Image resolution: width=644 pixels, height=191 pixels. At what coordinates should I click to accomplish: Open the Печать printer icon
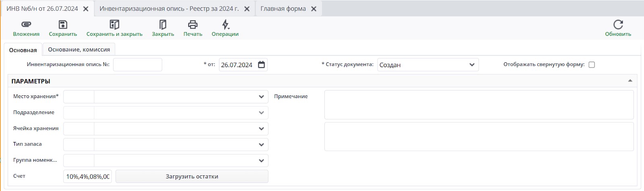click(x=193, y=25)
